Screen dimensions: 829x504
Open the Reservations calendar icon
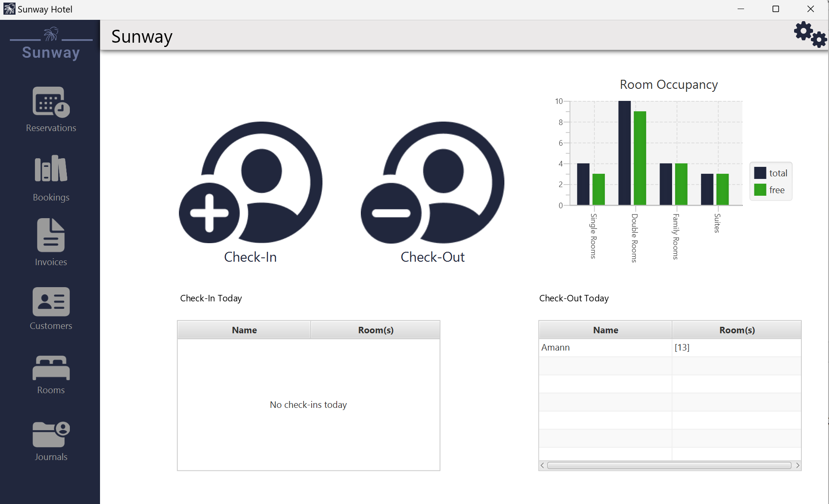[x=51, y=102]
